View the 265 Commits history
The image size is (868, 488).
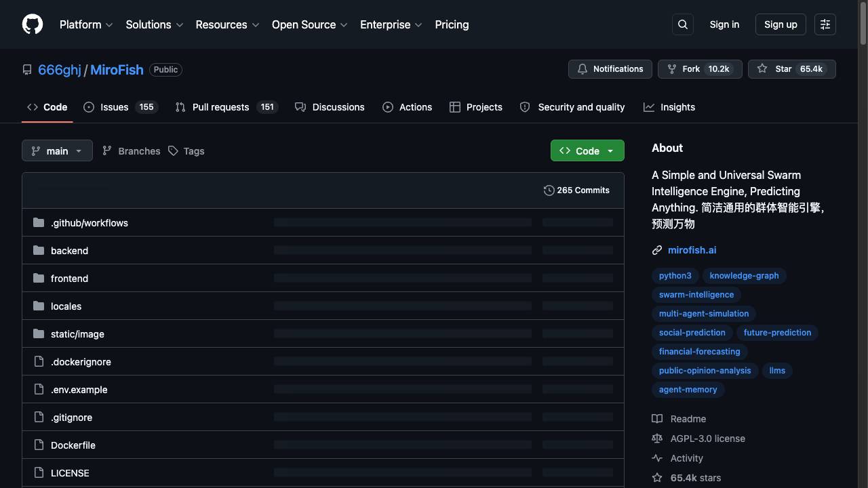pyautogui.click(x=576, y=190)
